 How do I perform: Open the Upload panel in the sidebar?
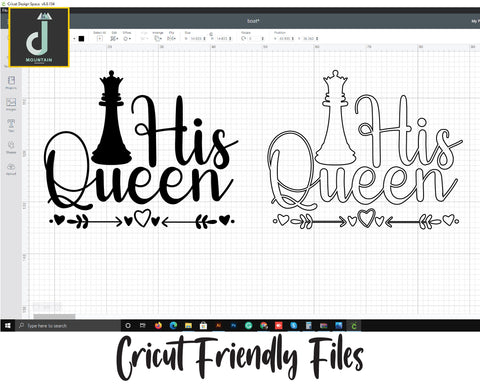click(x=11, y=168)
